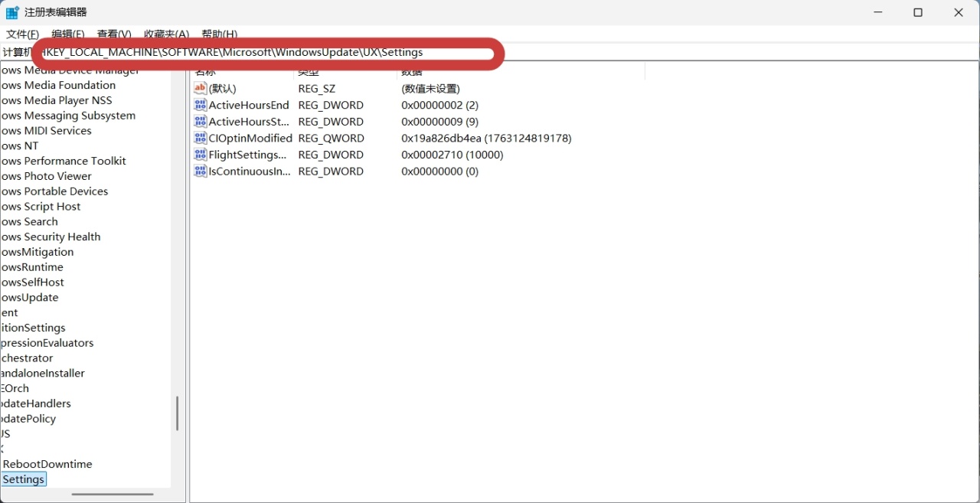This screenshot has width=980, height=503.
Task: Click the ActiveHoursEnd DWORD value icon
Action: [201, 105]
